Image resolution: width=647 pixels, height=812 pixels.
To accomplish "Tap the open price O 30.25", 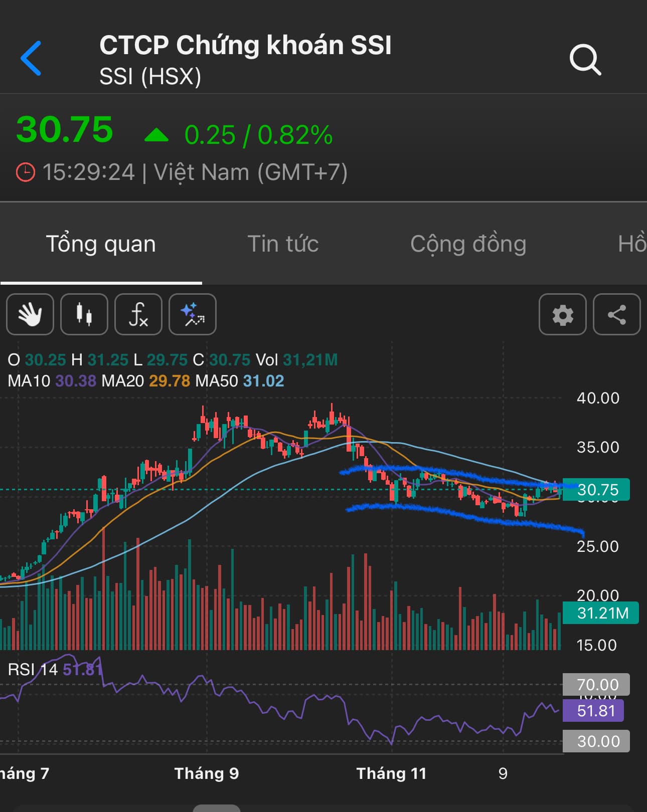I will point(37,360).
